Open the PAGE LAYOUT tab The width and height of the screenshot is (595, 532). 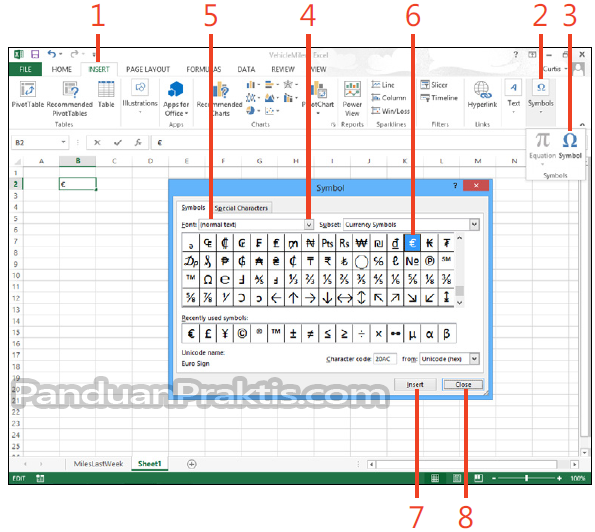148,69
